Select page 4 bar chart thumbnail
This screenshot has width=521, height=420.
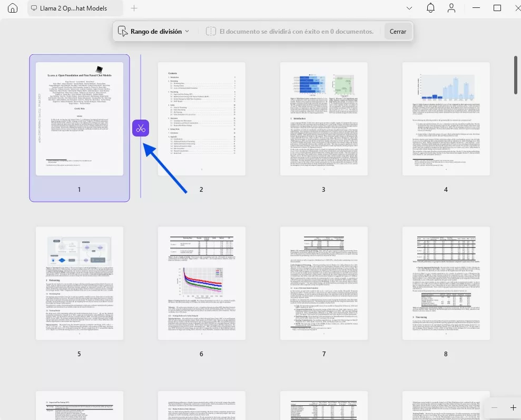tap(446, 119)
